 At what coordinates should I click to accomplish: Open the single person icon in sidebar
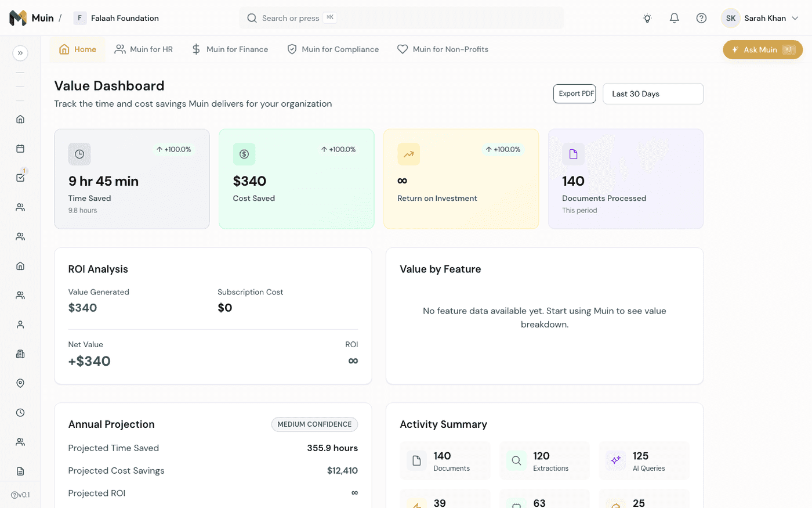20,325
